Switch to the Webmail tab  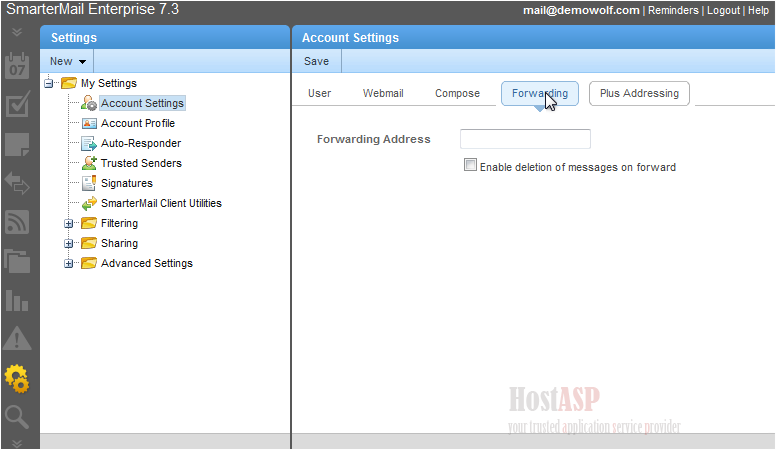(383, 93)
